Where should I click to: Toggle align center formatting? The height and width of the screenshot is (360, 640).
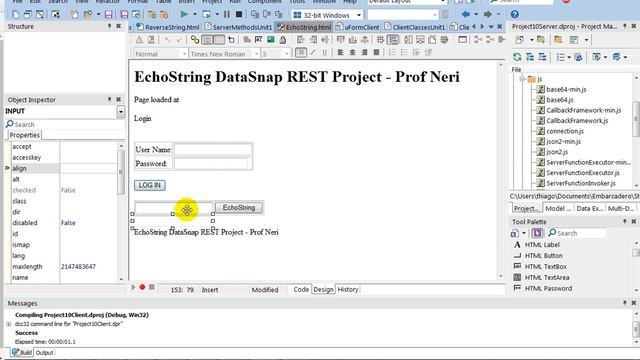pyautogui.click(x=352, y=53)
